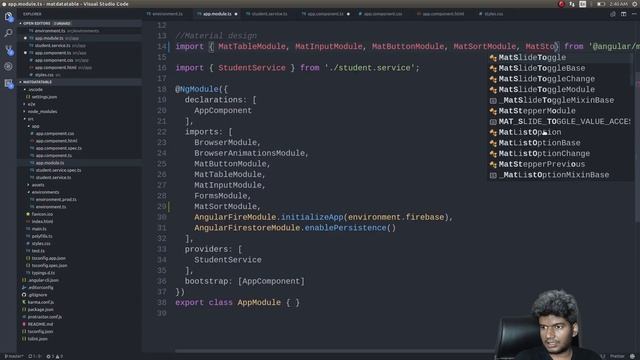
Task: Click the editor horizontal scrollbar
Action: pos(335,351)
